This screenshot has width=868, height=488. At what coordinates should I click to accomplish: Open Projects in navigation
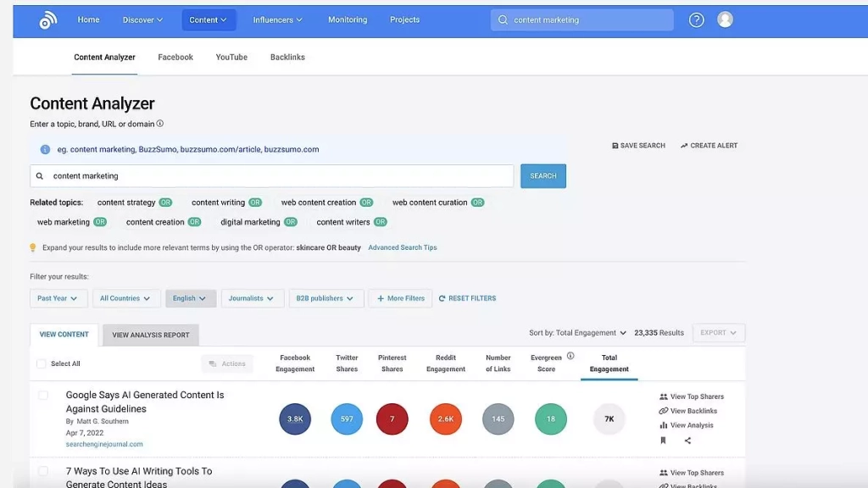[x=404, y=20]
